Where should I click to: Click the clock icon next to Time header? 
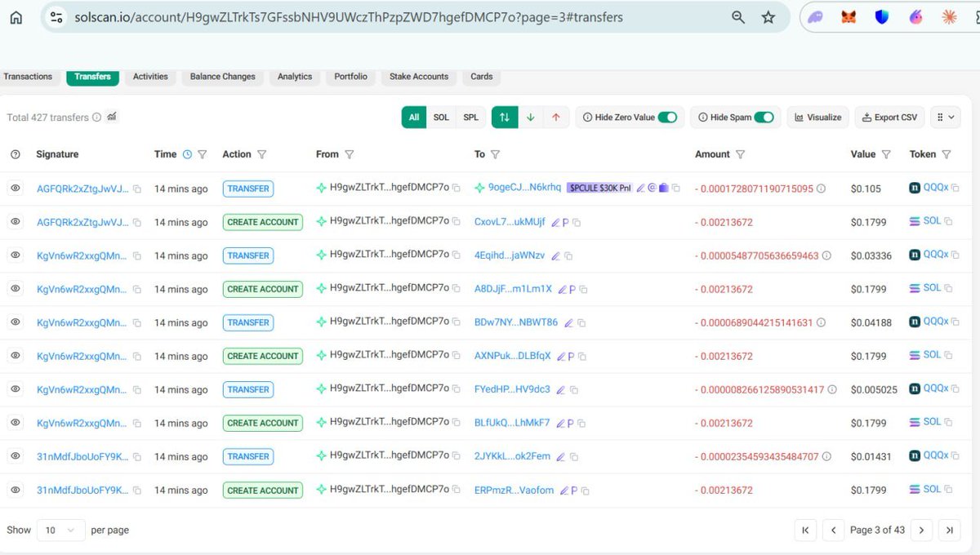click(x=187, y=154)
